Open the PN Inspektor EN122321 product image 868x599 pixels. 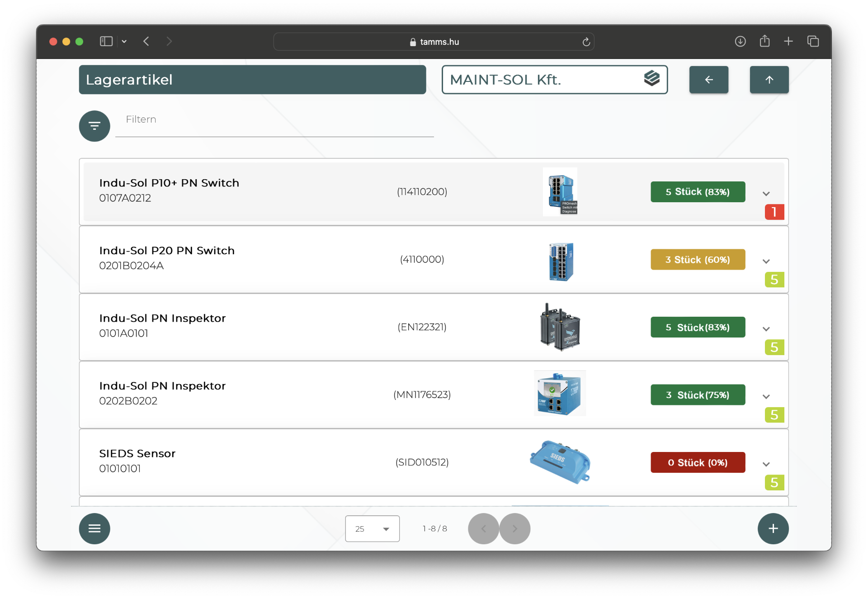(560, 327)
